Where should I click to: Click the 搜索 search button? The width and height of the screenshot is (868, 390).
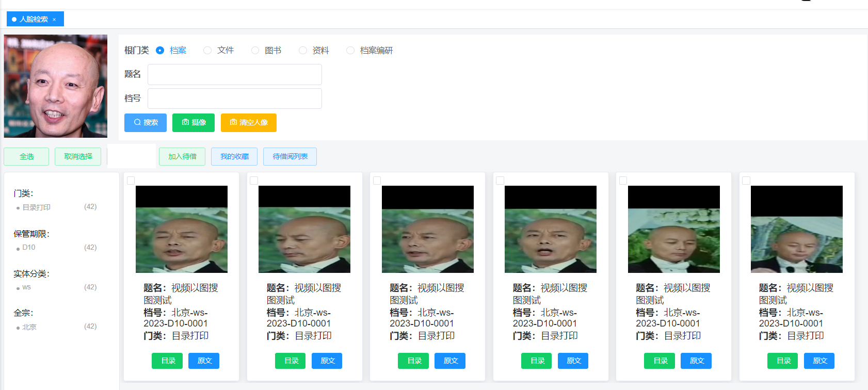[146, 123]
